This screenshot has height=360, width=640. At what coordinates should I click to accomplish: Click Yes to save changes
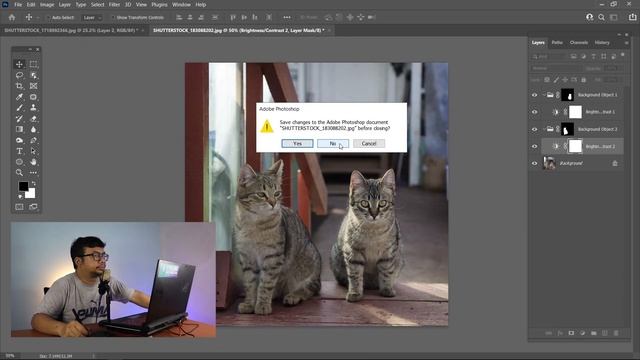297,143
